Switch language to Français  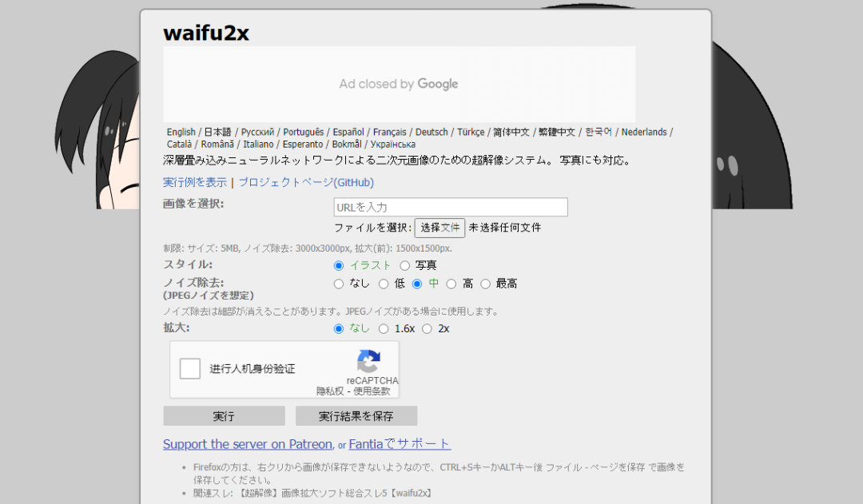[x=390, y=132]
